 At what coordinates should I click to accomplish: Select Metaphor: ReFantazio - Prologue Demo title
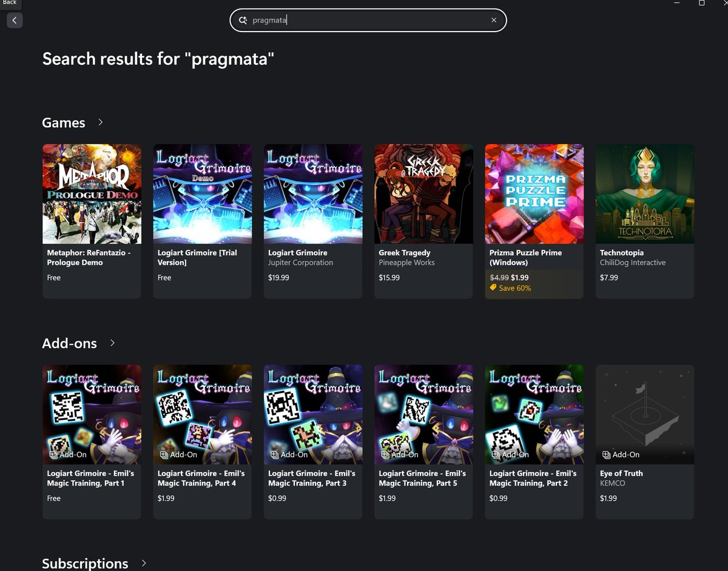click(89, 258)
